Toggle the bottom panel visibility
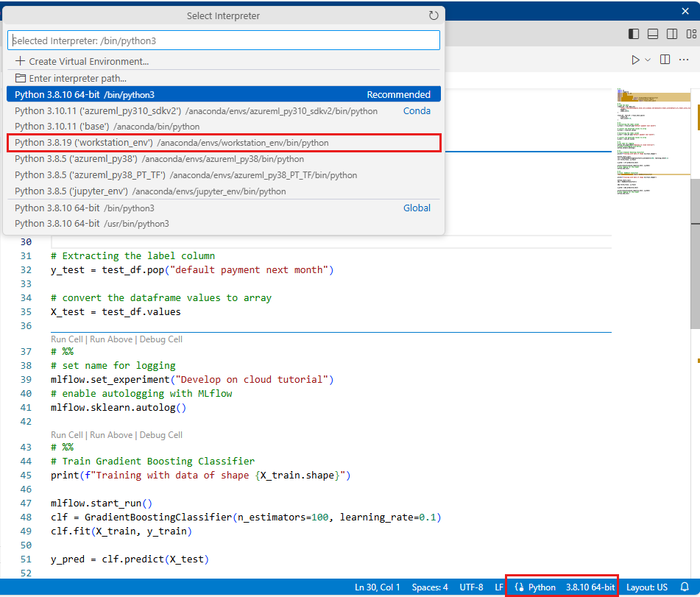 click(x=653, y=34)
